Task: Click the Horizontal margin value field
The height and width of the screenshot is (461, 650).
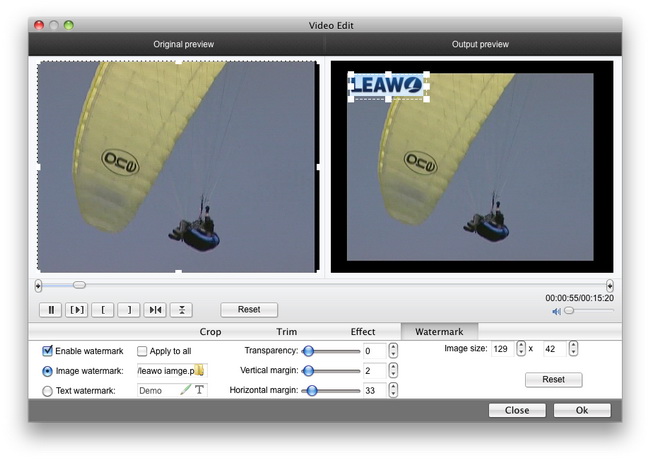Action: pos(374,391)
